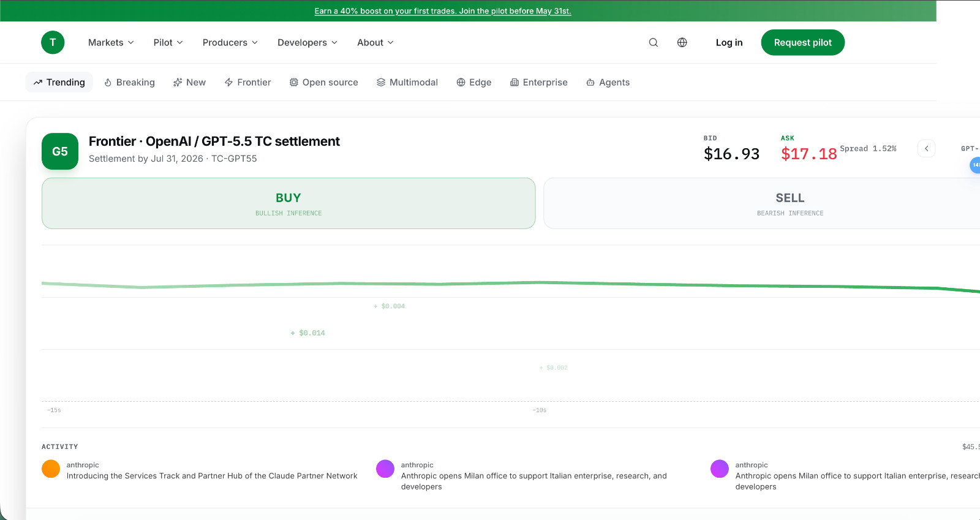
Task: Click the + $0.004 chart annotation
Action: 390,306
